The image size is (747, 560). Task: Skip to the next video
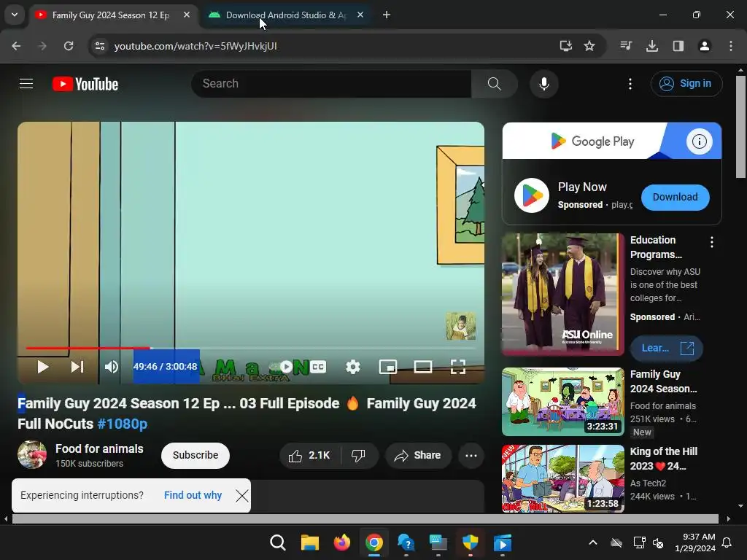(x=77, y=367)
